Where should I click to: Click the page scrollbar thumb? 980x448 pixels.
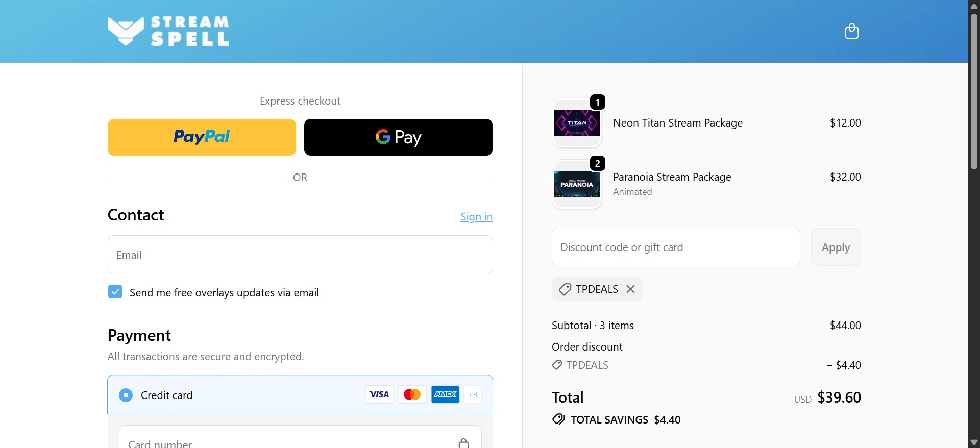(x=974, y=92)
